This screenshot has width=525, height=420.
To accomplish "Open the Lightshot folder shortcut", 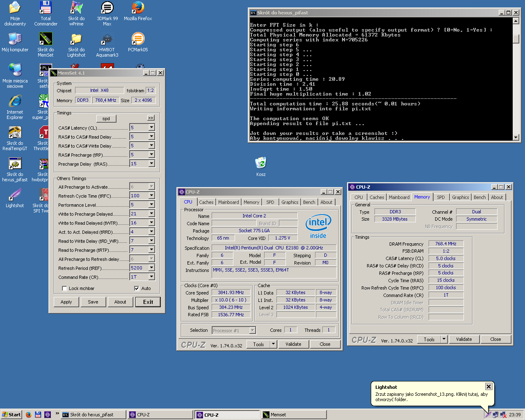I will [76, 45].
